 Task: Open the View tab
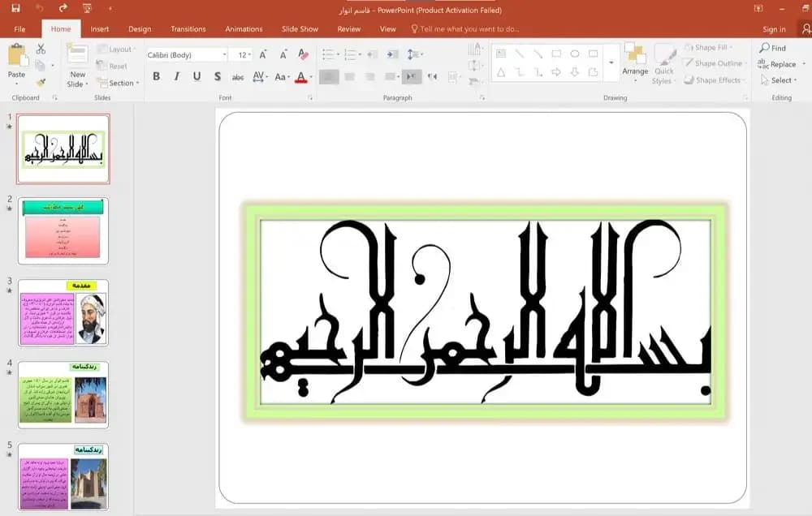click(x=388, y=29)
